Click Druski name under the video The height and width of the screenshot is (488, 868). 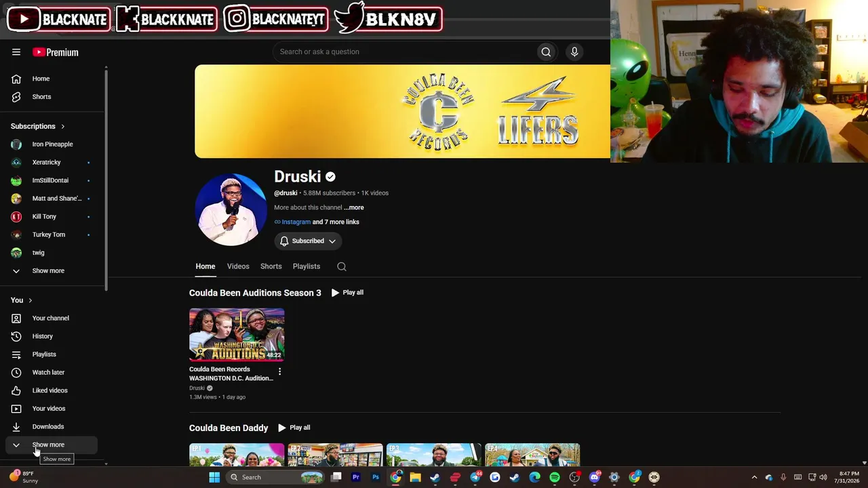[x=197, y=388]
